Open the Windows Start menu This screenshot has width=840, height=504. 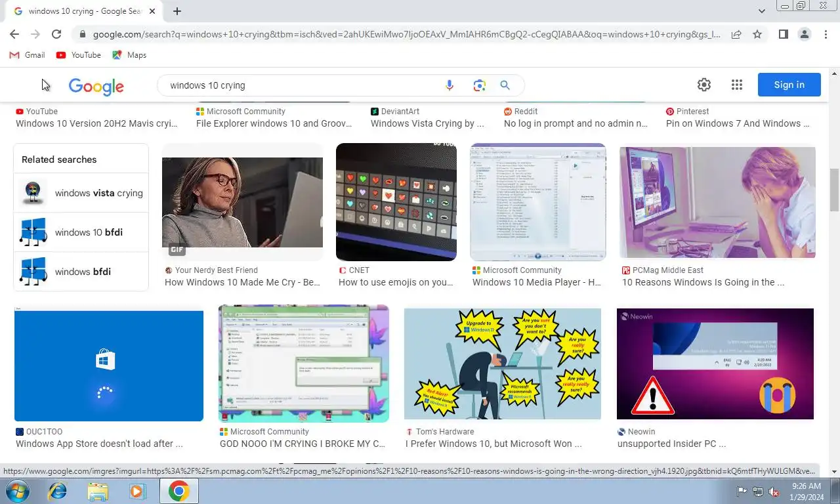tap(17, 491)
